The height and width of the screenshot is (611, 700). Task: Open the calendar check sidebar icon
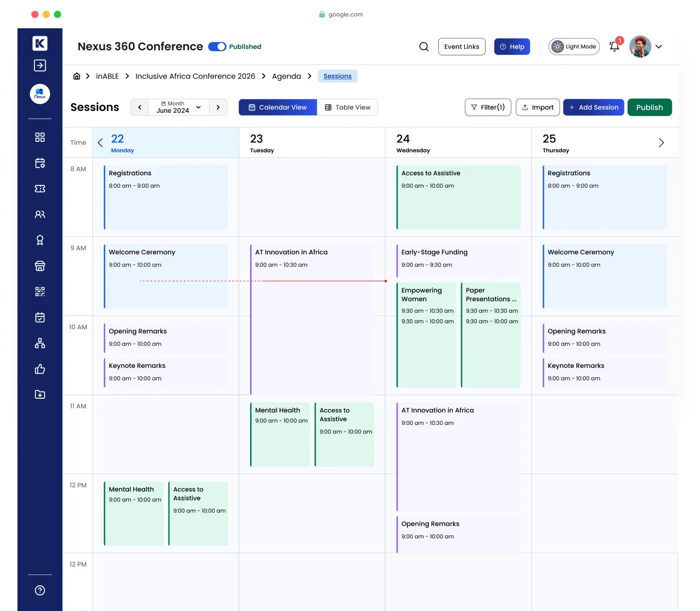coord(40,317)
